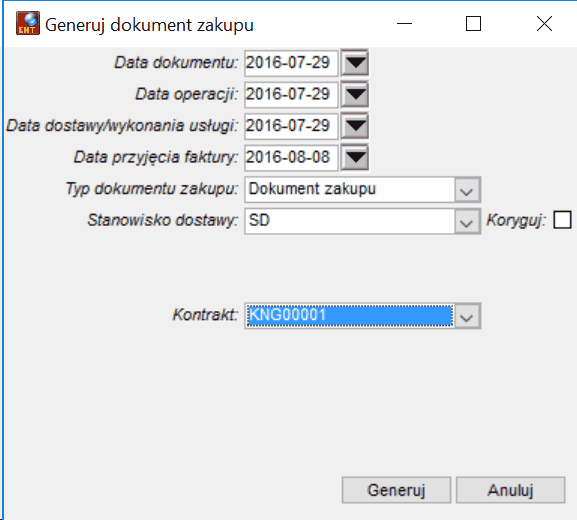Close the Generuj dokument zakupu window

tap(544, 24)
